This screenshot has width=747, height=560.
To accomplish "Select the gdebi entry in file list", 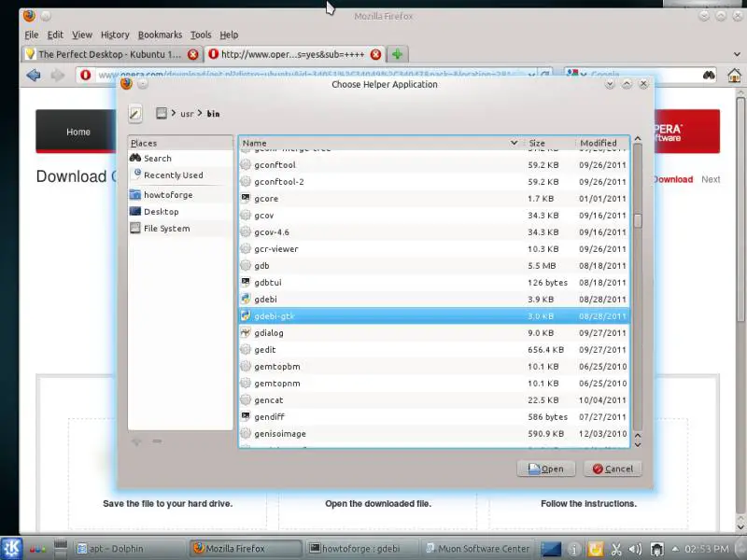I will point(434,299).
